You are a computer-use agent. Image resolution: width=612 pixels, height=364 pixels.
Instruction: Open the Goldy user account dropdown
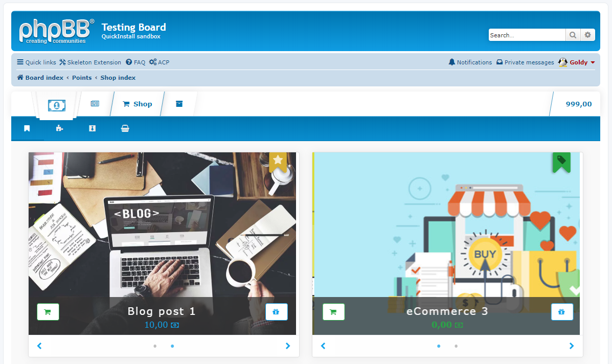(578, 62)
